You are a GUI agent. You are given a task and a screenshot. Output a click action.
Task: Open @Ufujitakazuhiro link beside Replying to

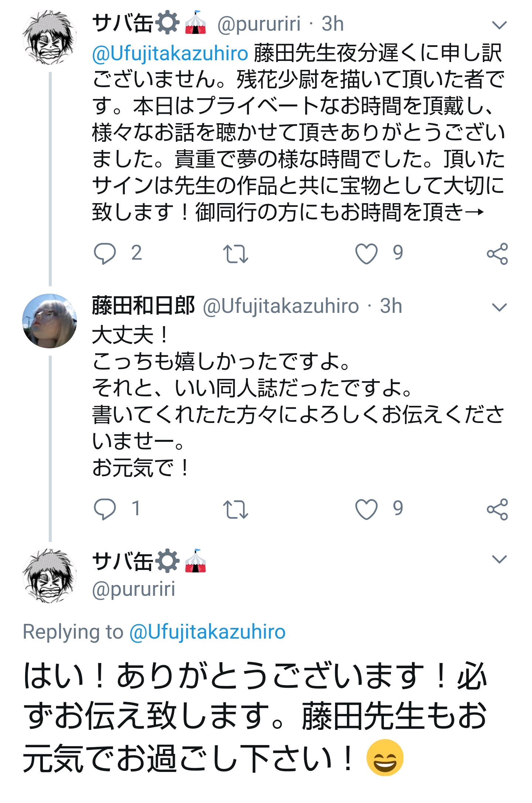pos(207,632)
